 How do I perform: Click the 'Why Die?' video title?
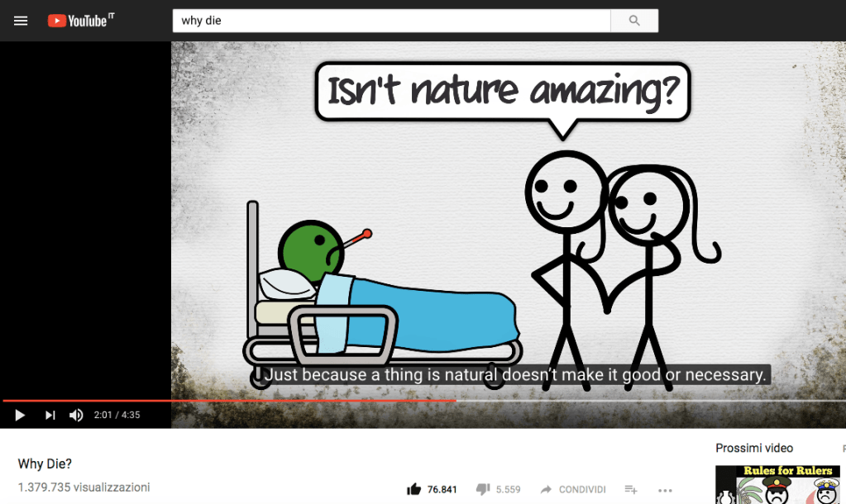click(x=45, y=464)
